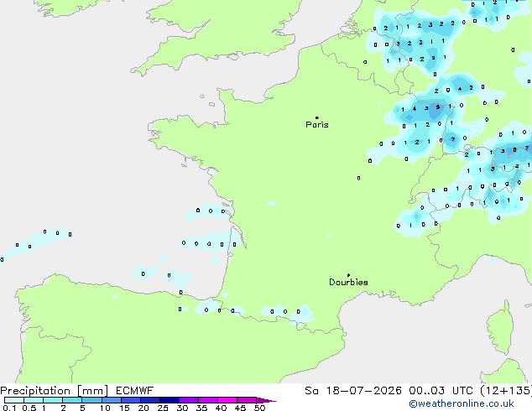Click the ECMWF model name text

tap(135, 391)
